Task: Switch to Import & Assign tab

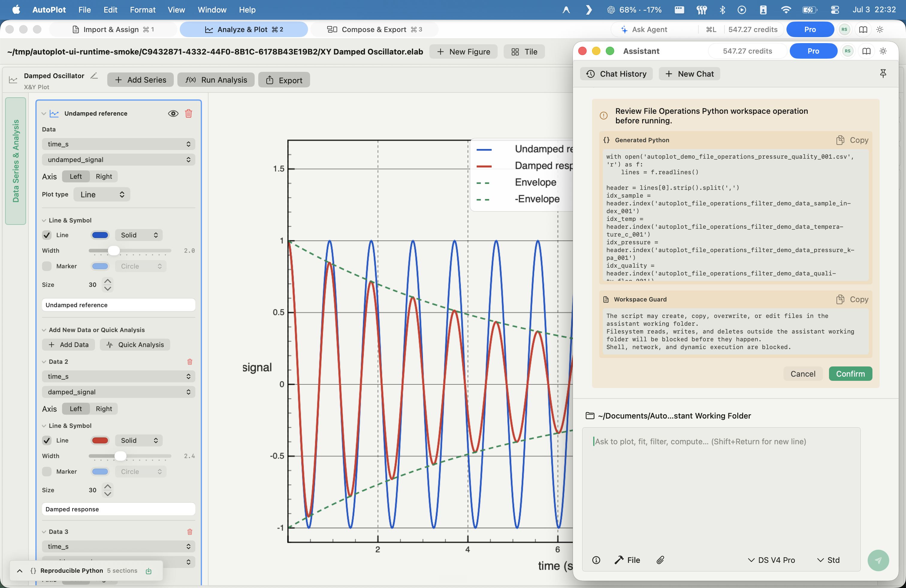Action: [x=113, y=29]
